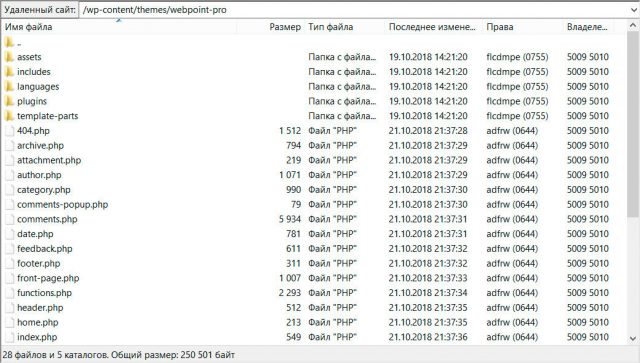The image size is (640, 363).
Task: Click the archive.php file icon
Action: click(9, 145)
